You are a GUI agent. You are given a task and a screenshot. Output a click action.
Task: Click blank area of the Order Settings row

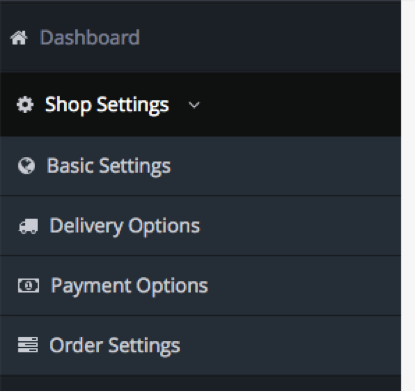pyautogui.click(x=290, y=346)
